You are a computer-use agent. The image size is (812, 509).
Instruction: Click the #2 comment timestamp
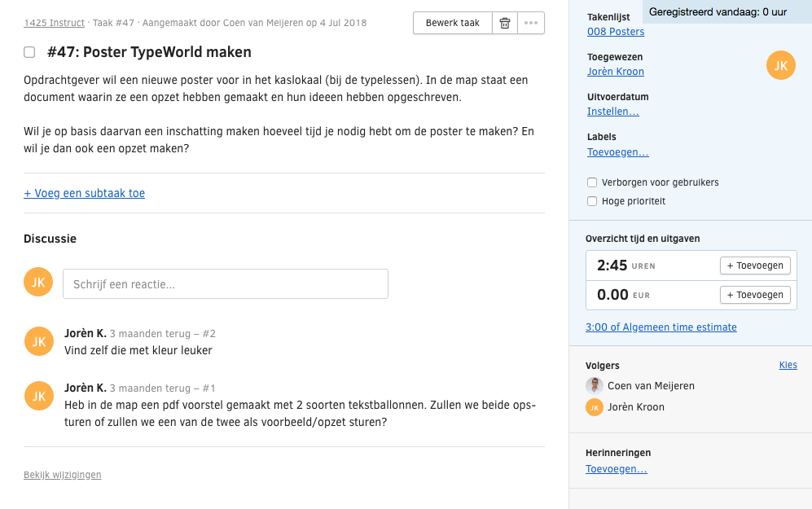(x=163, y=334)
